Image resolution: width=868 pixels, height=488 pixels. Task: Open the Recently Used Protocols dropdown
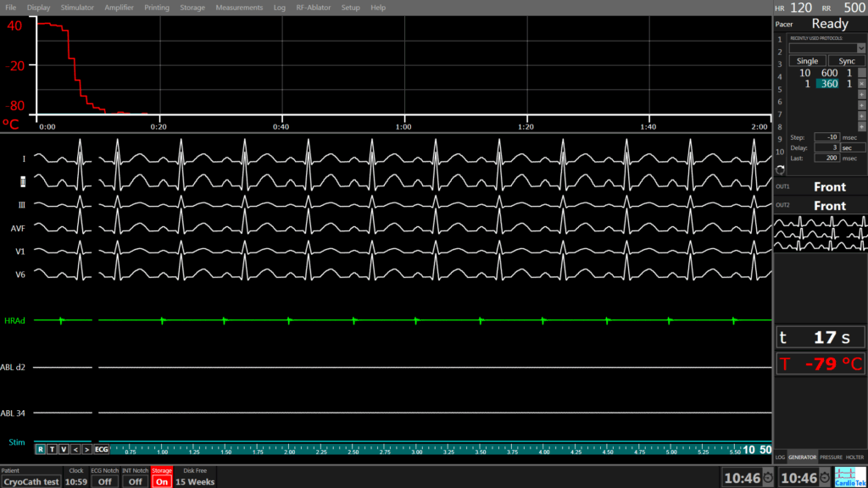tap(826, 48)
